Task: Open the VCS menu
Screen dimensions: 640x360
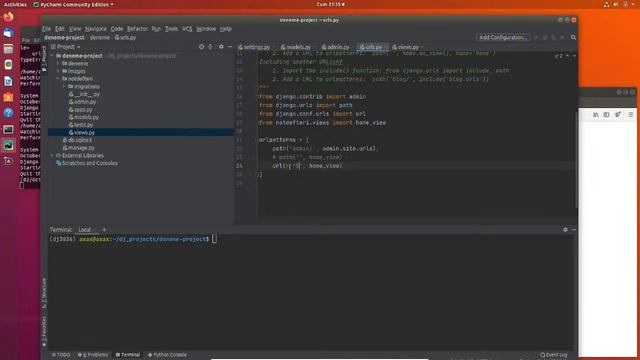Action: tap(187, 29)
